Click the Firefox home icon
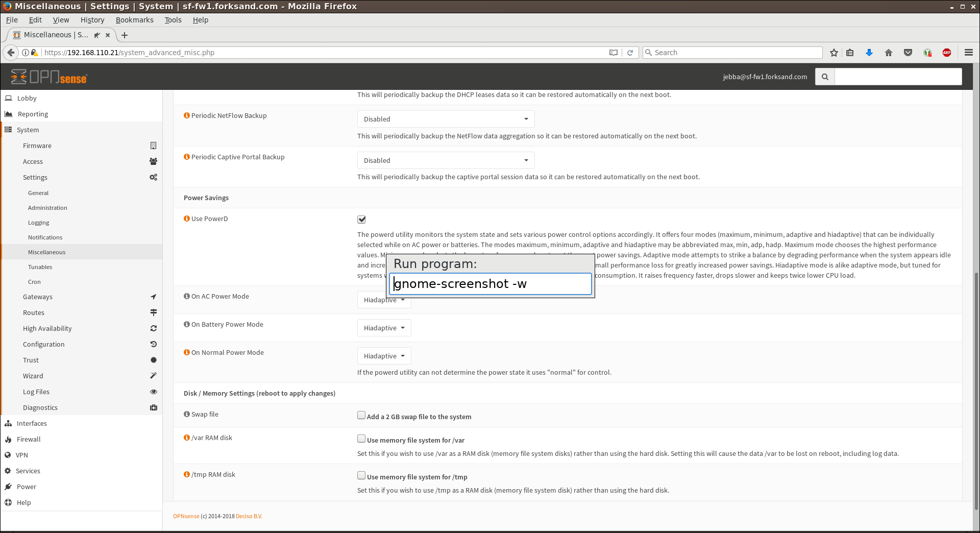The width and height of the screenshot is (980, 533). [x=889, y=53]
